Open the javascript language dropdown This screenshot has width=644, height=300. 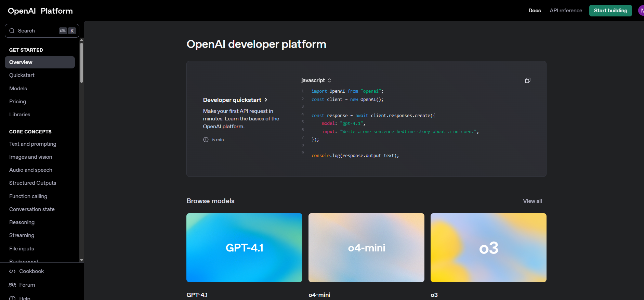point(316,80)
